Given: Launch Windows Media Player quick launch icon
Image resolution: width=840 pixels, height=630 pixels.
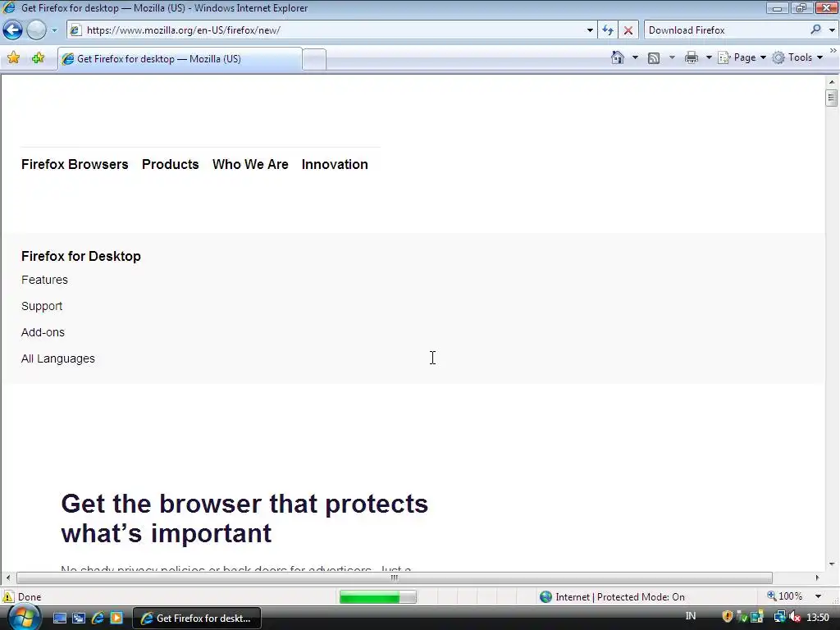Looking at the screenshot, I should pyautogui.click(x=116, y=619).
